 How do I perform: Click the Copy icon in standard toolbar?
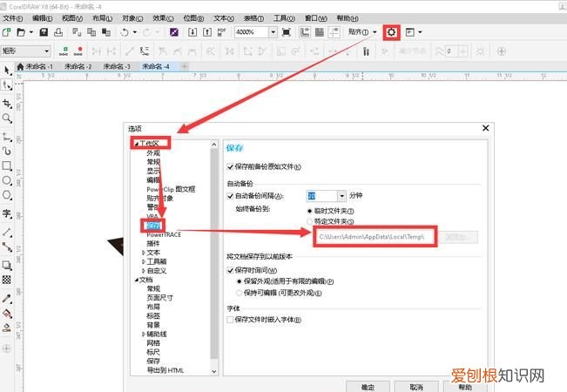pyautogui.click(x=91, y=32)
